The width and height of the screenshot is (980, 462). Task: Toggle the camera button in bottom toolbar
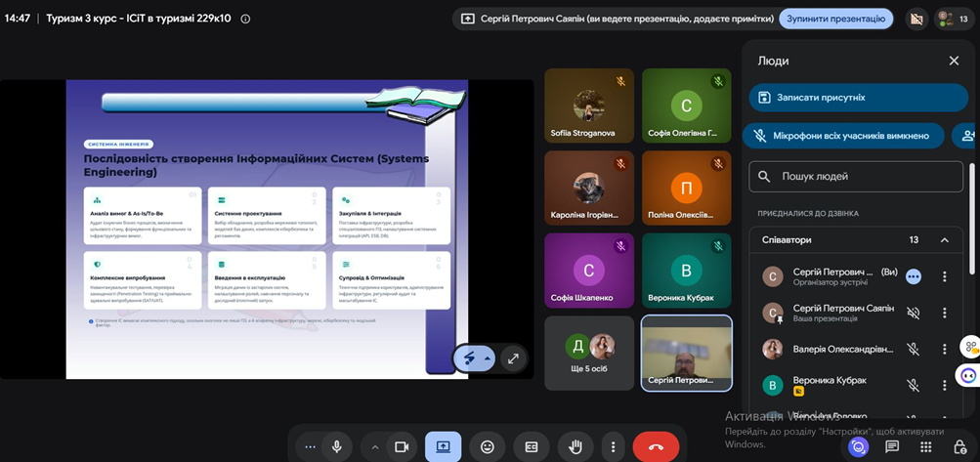click(x=402, y=446)
